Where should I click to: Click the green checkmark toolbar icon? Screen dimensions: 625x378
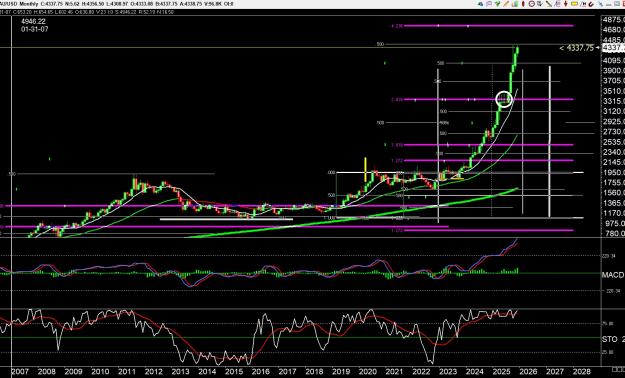pyautogui.click(x=497, y=4)
